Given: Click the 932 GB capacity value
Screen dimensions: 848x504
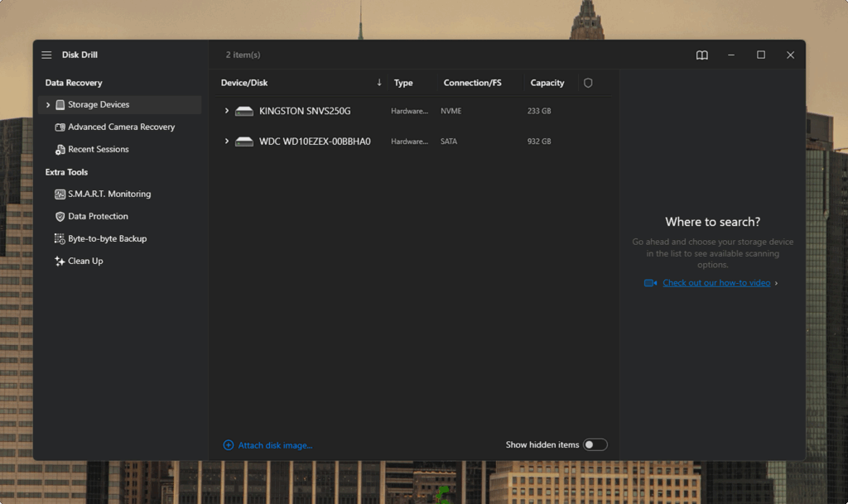Looking at the screenshot, I should (x=539, y=141).
